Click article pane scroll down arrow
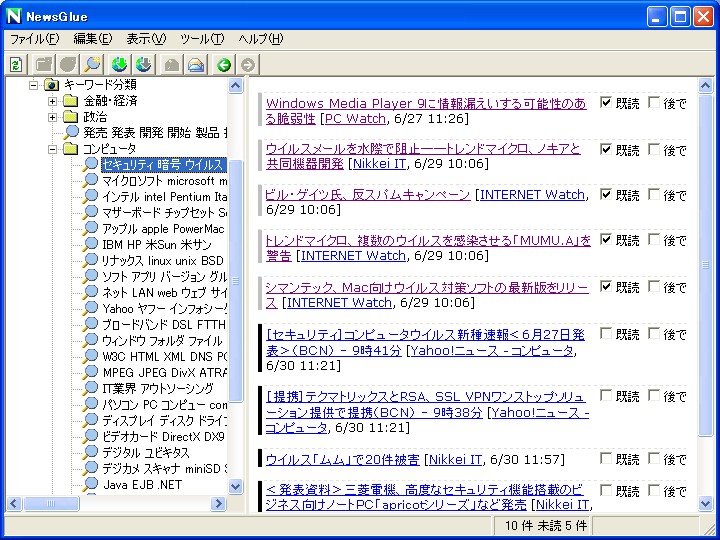This screenshot has height=540, width=720. pyautogui.click(x=706, y=504)
